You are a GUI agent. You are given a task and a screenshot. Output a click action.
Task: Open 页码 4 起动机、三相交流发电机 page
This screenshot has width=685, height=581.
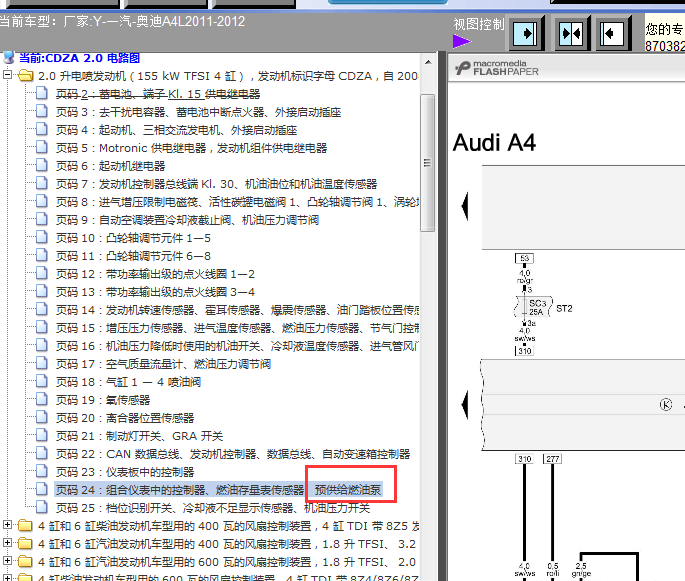pyautogui.click(x=176, y=130)
